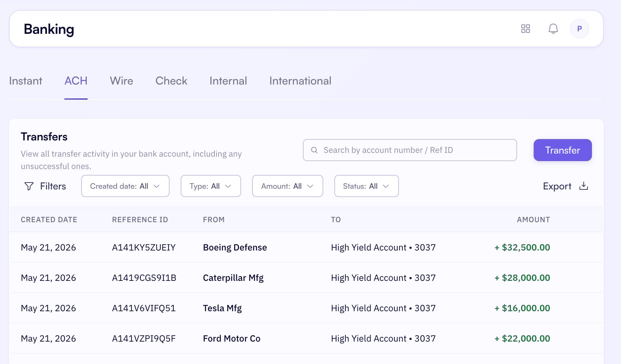Click the + $16,000.00 amount
621x364 pixels.
(522, 308)
